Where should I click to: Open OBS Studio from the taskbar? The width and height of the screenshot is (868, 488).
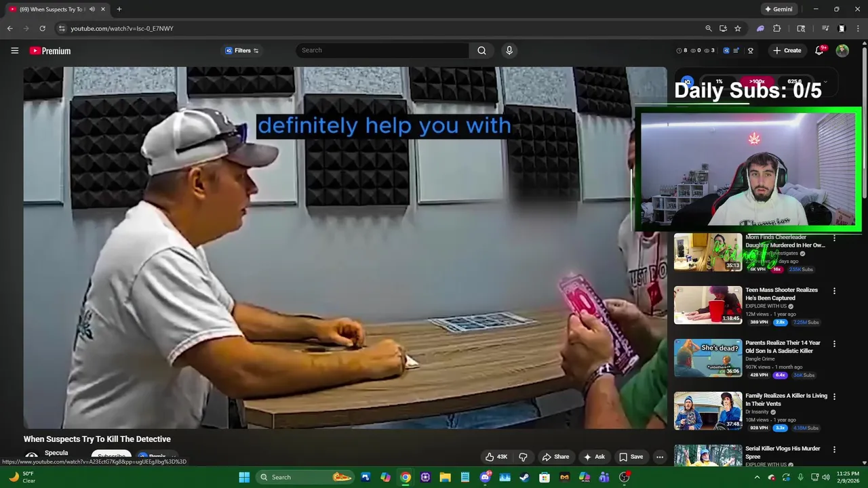[625, 477]
